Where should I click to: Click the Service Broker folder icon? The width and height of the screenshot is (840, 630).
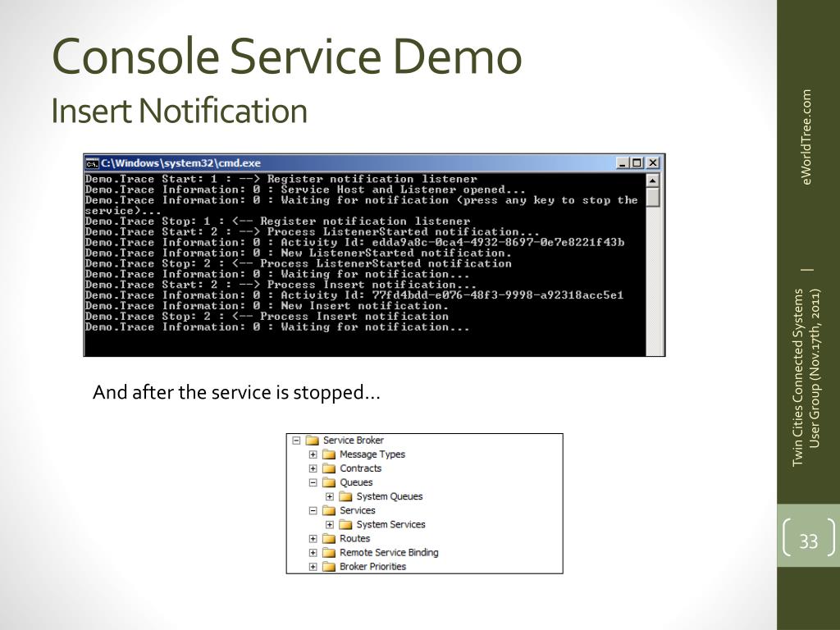point(313,441)
